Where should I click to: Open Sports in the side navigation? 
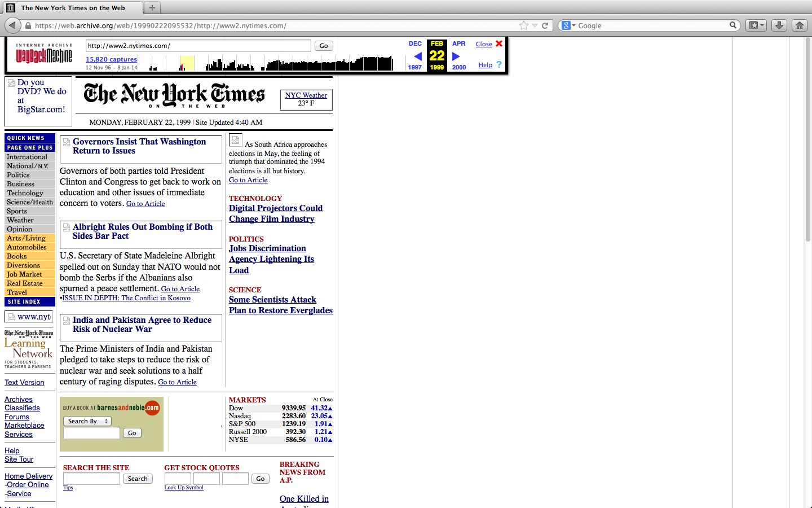[x=30, y=211]
